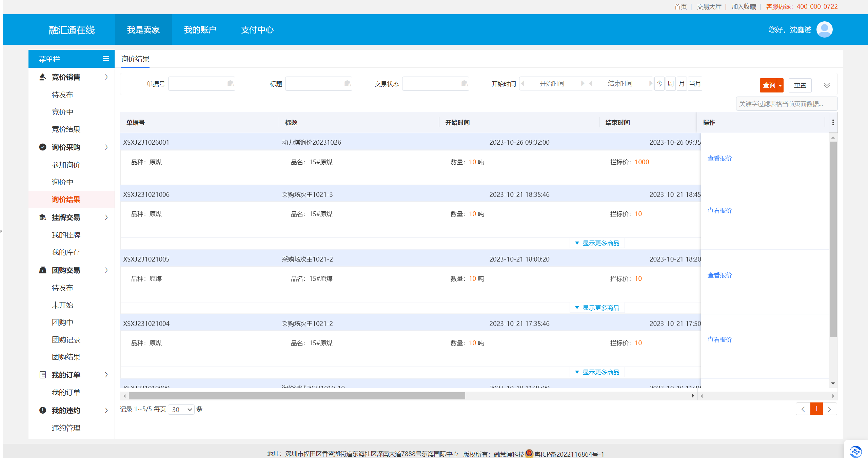Focus the 单据号 search input

click(x=202, y=84)
